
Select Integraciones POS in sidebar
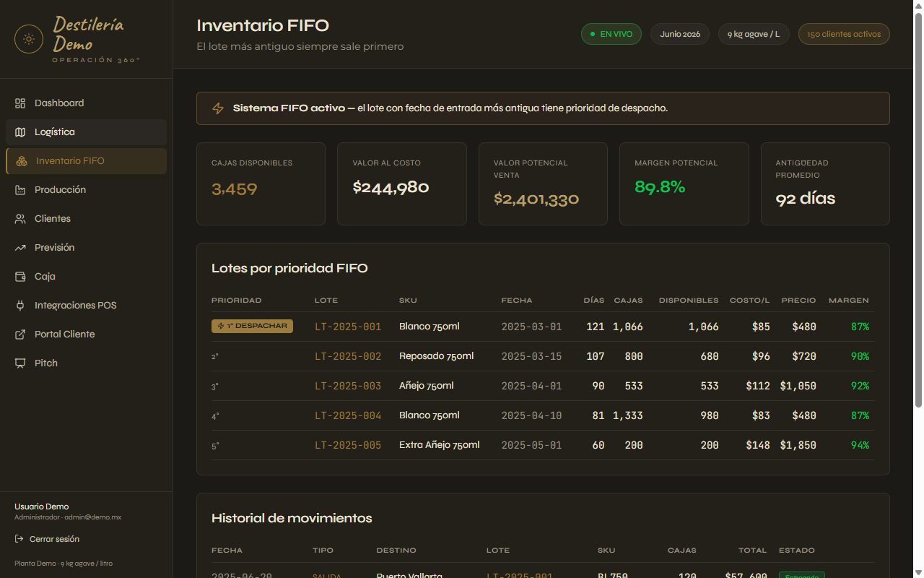(86, 306)
